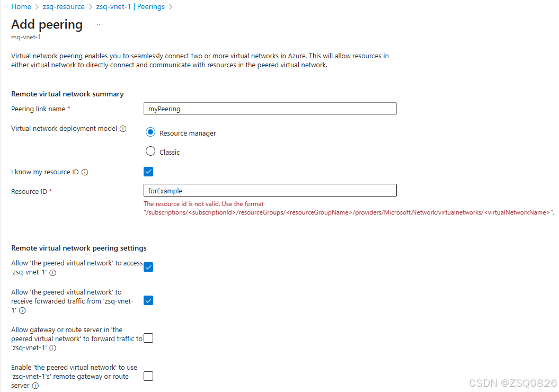
Task: Open the zsq-resource breadcrumb link
Action: pyautogui.click(x=64, y=6)
